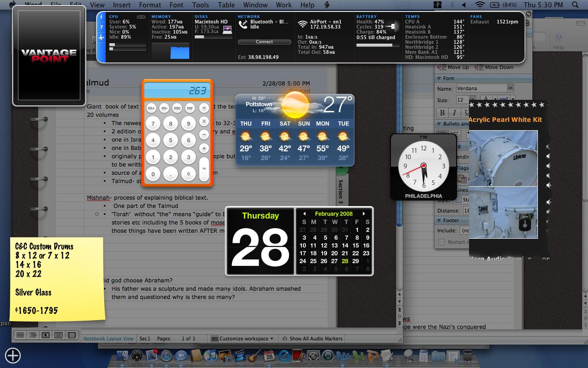Click the Acrylic Pearl White Kit title
The height and width of the screenshot is (368, 588).
coord(505,120)
